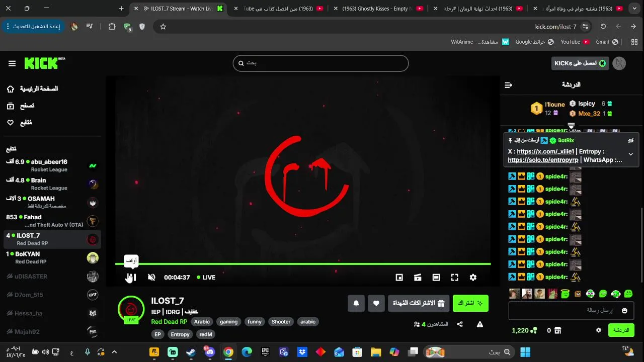
Task: Enter fullscreen mode in the player
Action: [x=455, y=277]
